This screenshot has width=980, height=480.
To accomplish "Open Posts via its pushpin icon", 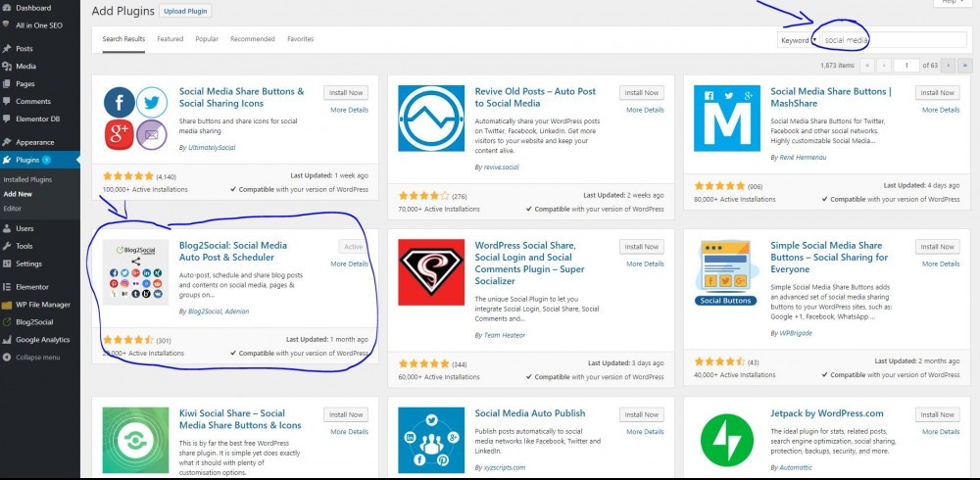I will click(x=6, y=48).
